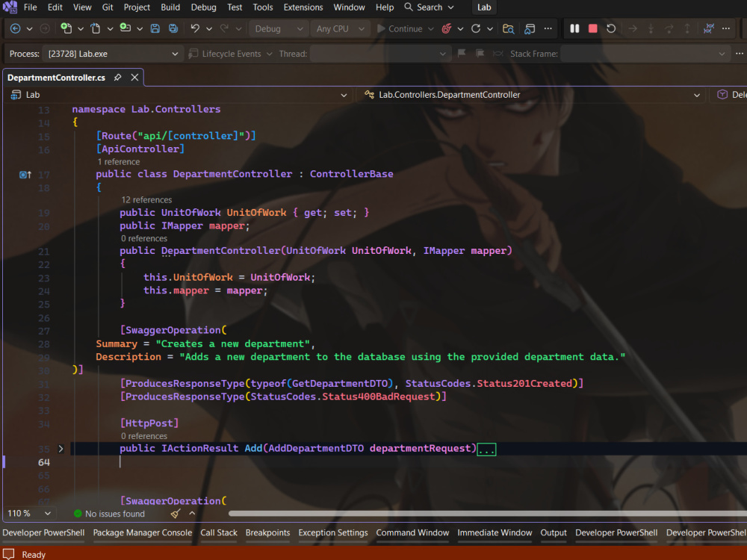Expand the collapsed Add method at line 35
Screen dimensions: 747x560
pyautogui.click(x=61, y=449)
